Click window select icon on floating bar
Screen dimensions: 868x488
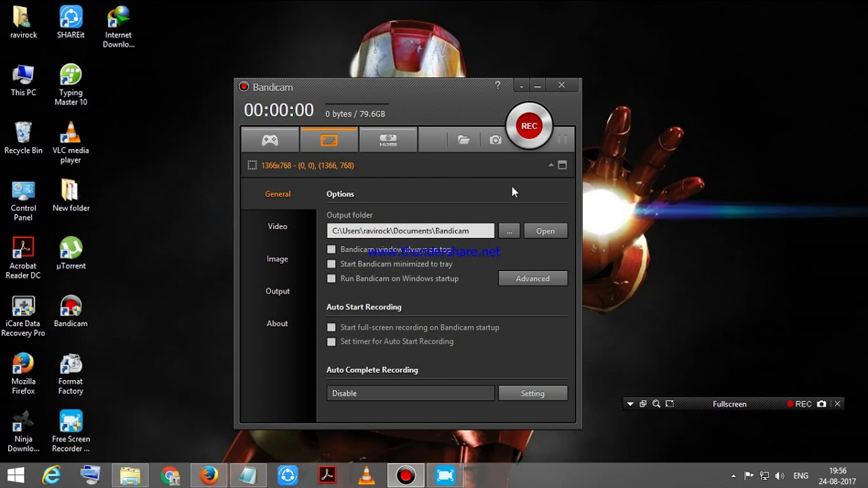tap(643, 404)
